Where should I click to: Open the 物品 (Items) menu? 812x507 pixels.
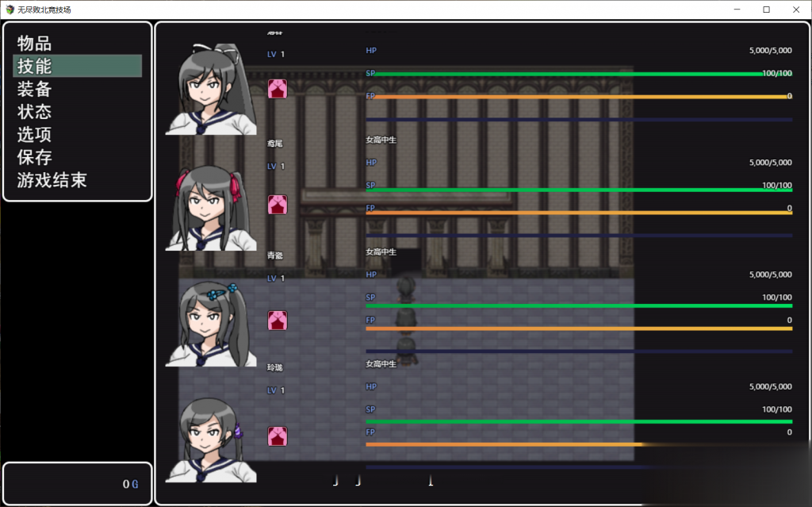click(35, 43)
